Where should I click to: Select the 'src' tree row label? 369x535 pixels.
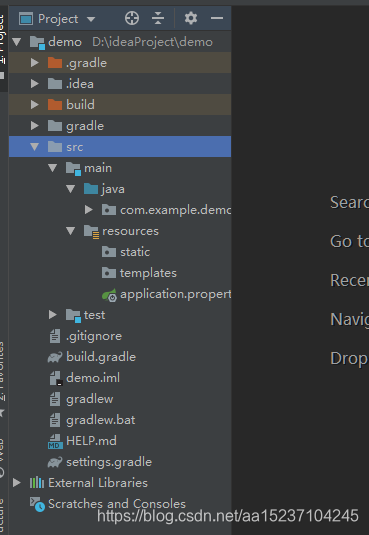(75, 147)
